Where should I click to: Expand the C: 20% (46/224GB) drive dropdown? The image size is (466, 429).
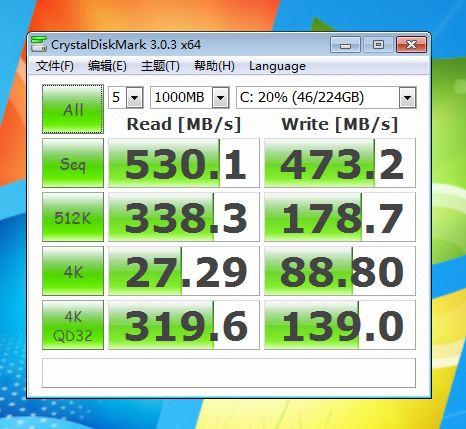coord(407,98)
